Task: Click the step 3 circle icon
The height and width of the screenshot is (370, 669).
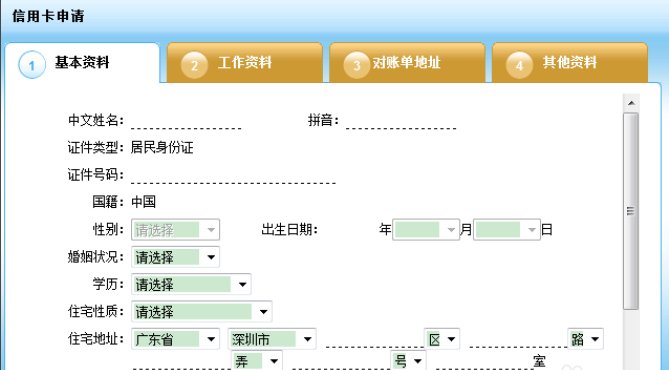Action: pyautogui.click(x=357, y=65)
